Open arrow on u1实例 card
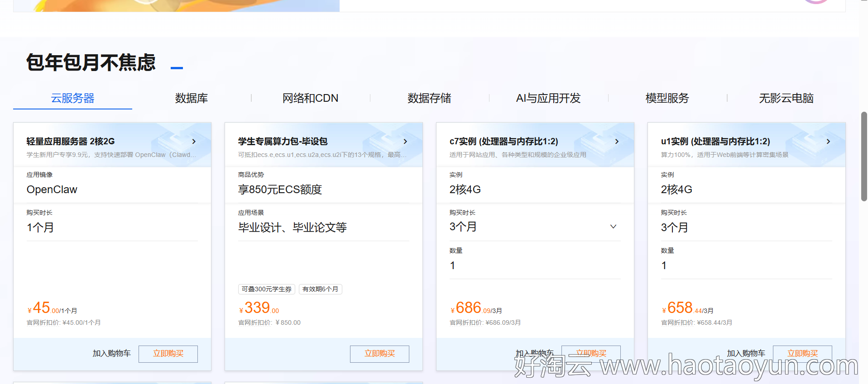 tap(828, 142)
